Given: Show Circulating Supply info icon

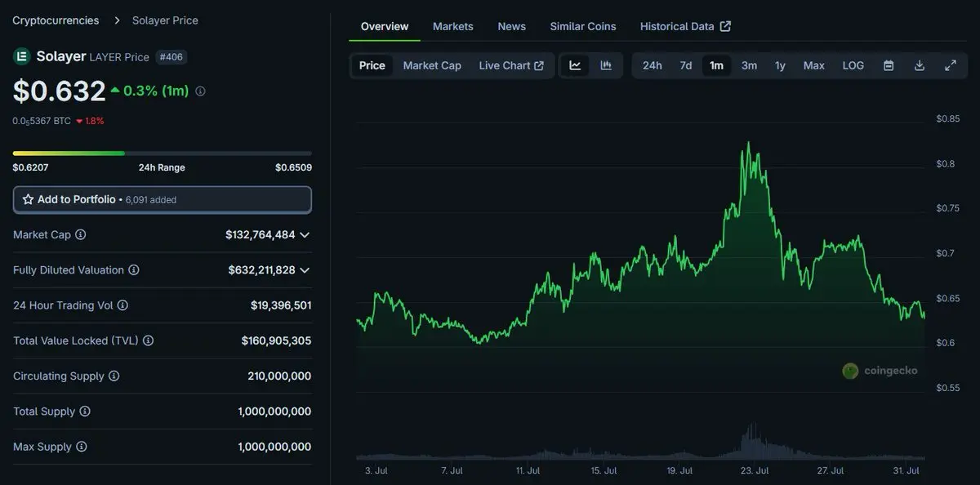Looking at the screenshot, I should 114,376.
